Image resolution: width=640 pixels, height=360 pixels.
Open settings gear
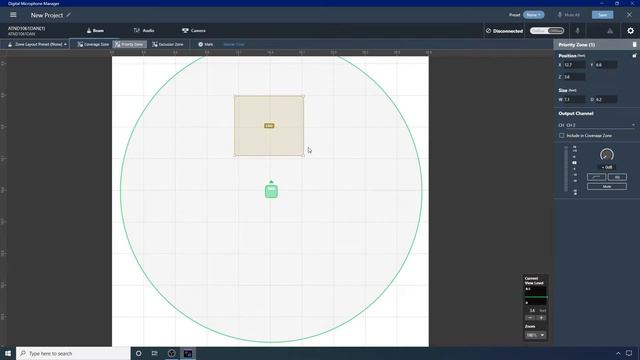click(631, 31)
